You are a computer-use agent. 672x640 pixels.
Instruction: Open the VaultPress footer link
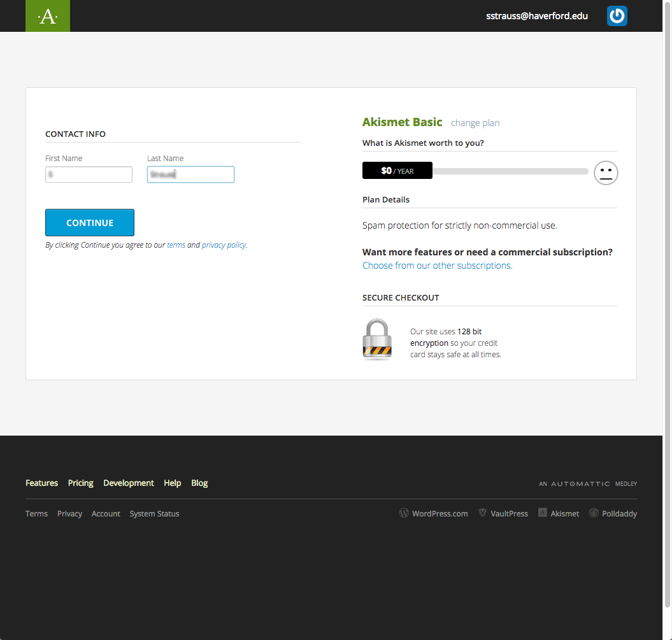509,514
